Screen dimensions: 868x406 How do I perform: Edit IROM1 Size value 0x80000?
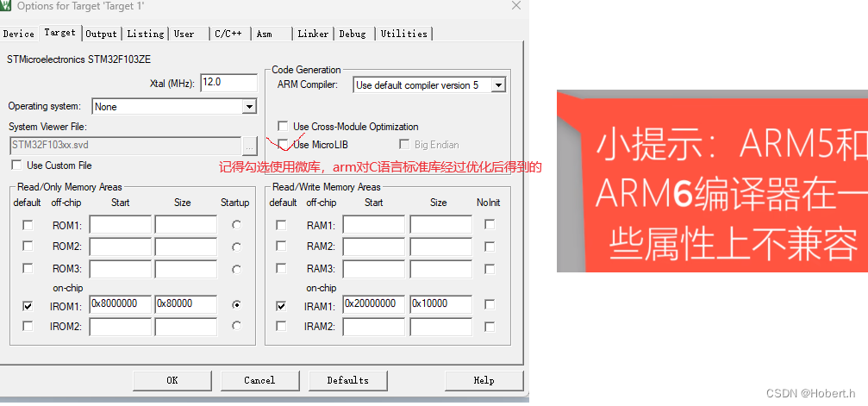pyautogui.click(x=186, y=304)
